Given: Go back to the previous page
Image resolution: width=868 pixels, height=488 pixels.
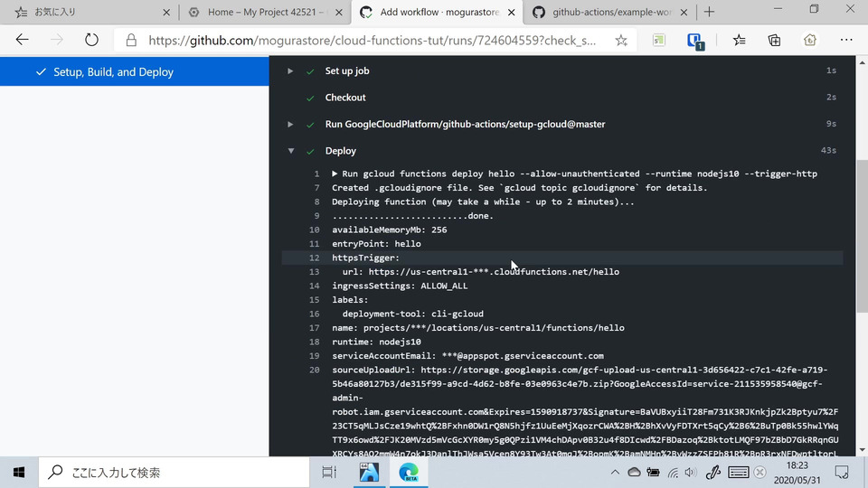Looking at the screenshot, I should point(22,40).
